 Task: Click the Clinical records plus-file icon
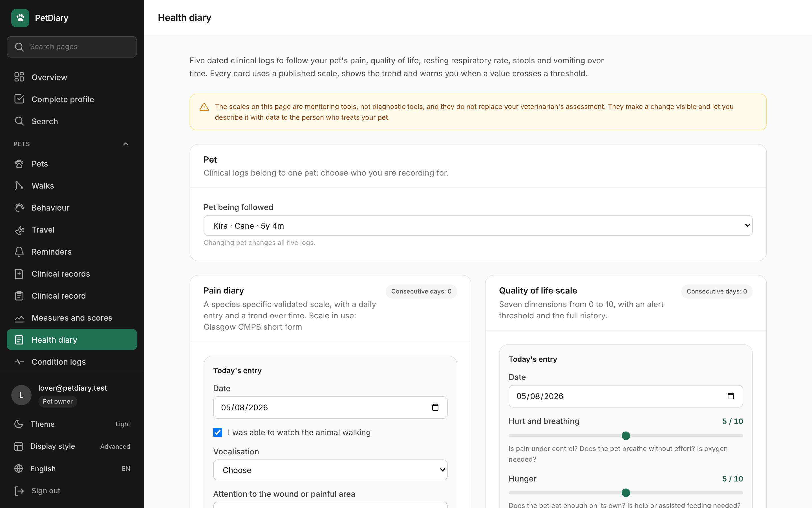click(x=19, y=273)
